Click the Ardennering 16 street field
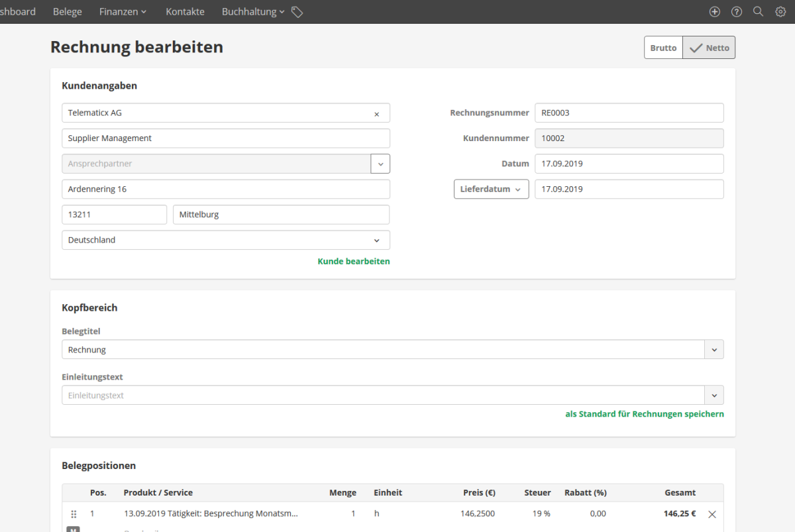The image size is (795, 532). coord(226,189)
